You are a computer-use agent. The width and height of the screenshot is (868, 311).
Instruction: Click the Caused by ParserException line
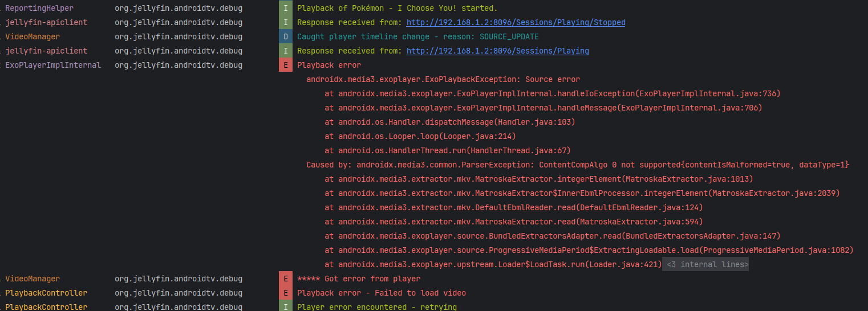(577, 165)
